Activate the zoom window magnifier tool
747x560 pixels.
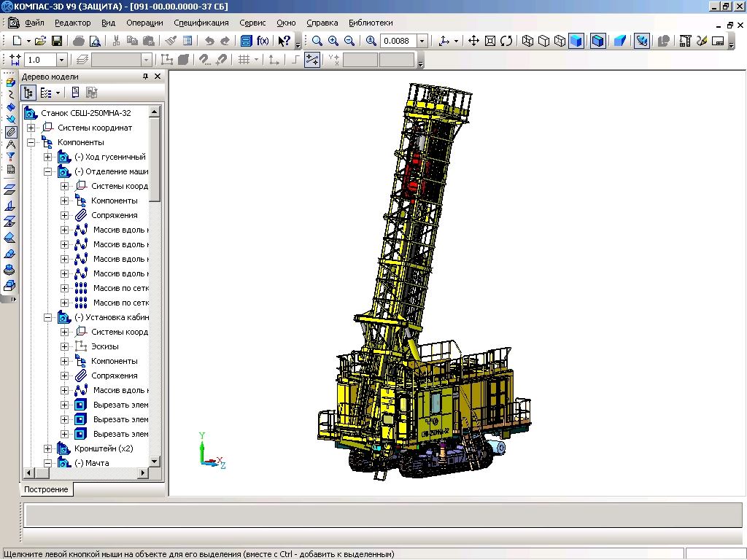(317, 41)
